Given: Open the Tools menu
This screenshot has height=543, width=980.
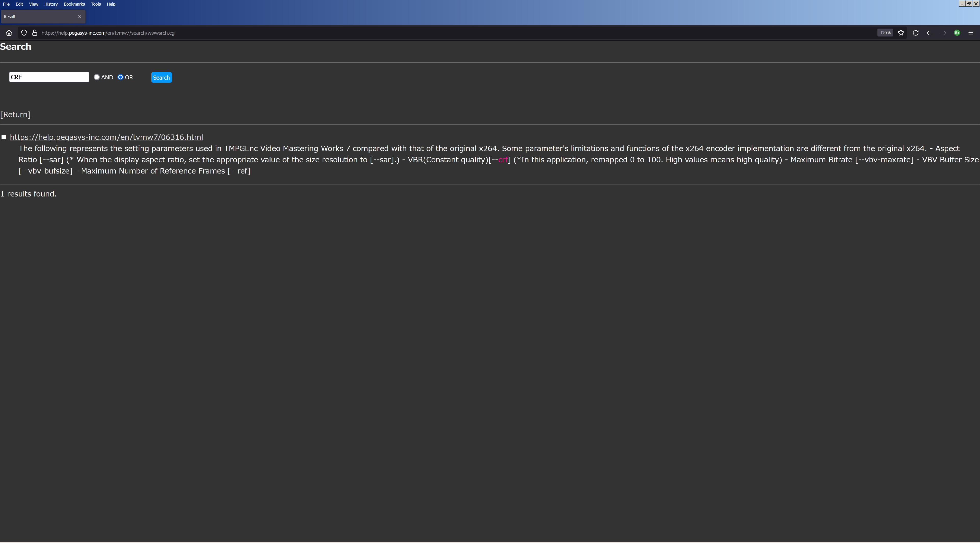Looking at the screenshot, I should tap(95, 4).
